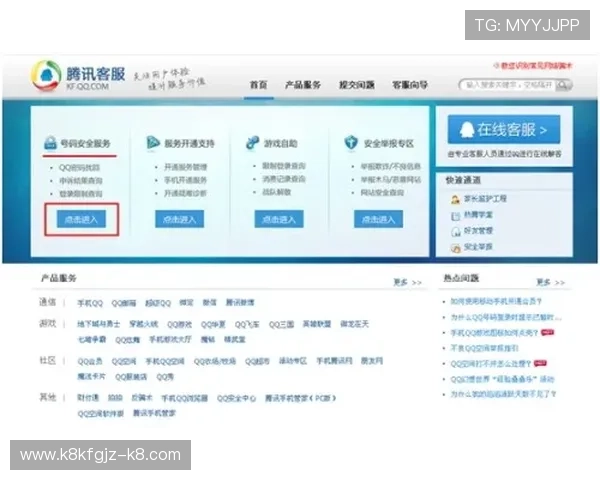Click 点击进入 under 安全举报专区
The image size is (600, 480).
click(378, 219)
